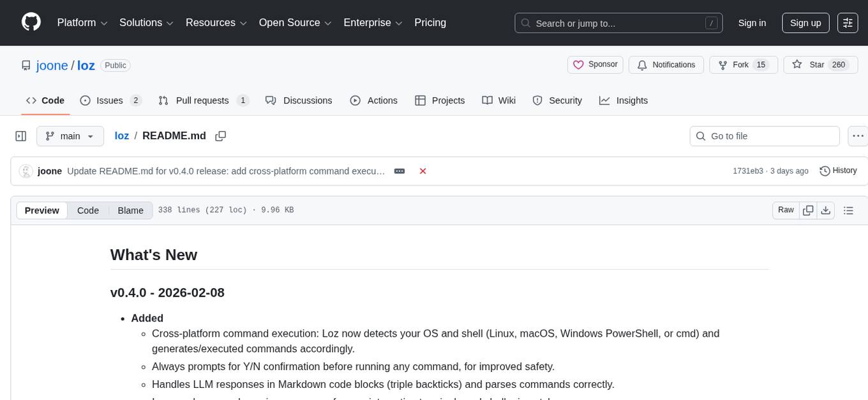Viewport: 868px width, 400px height.
Task: Open the document outline list icon
Action: pyautogui.click(x=848, y=210)
